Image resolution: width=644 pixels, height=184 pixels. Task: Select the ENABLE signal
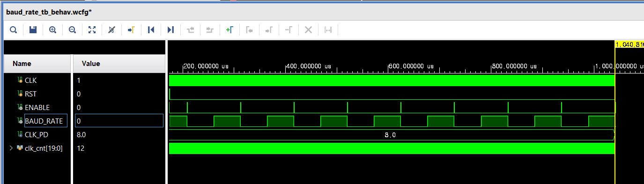37,108
